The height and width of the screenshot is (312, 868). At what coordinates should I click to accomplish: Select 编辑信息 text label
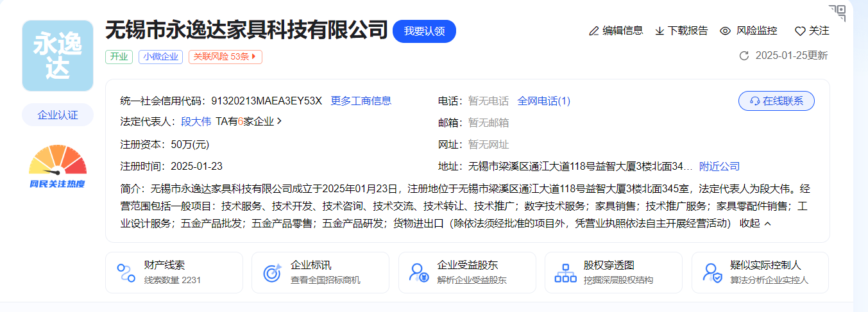622,31
